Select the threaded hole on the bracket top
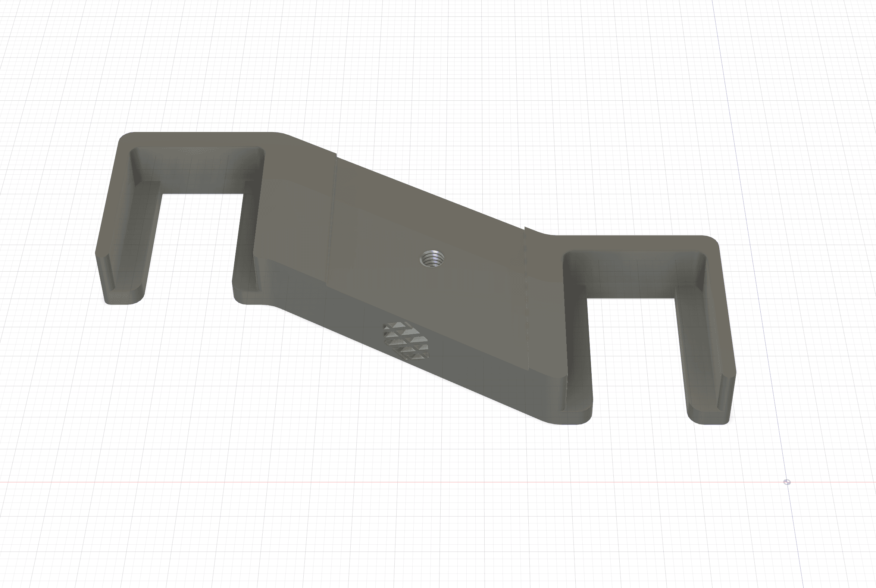876x588 pixels. 432,259
